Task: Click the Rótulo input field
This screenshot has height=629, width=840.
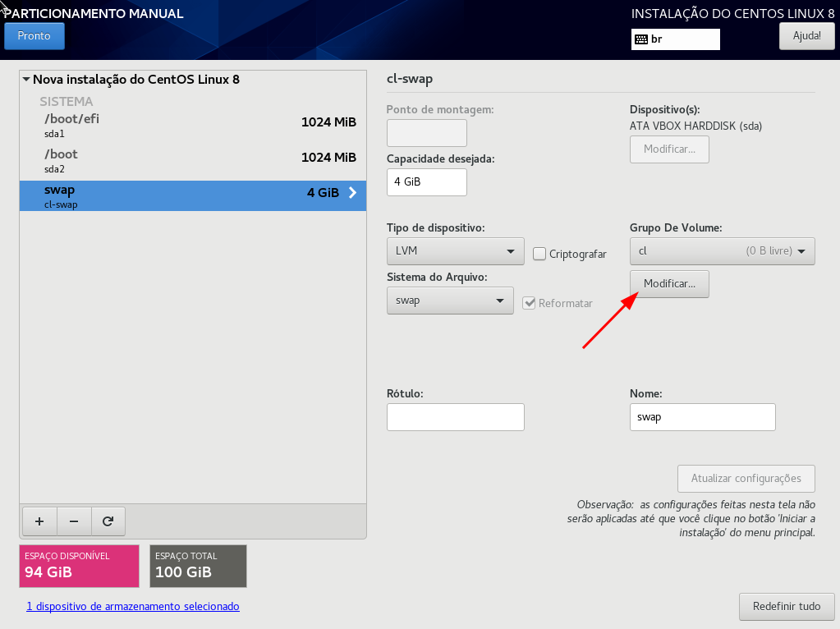Action: [456, 417]
